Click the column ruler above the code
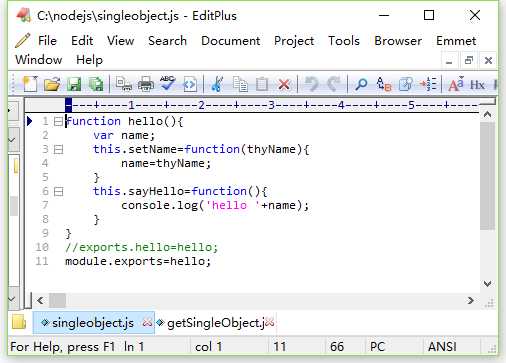The width and height of the screenshot is (506, 363). 272,105
